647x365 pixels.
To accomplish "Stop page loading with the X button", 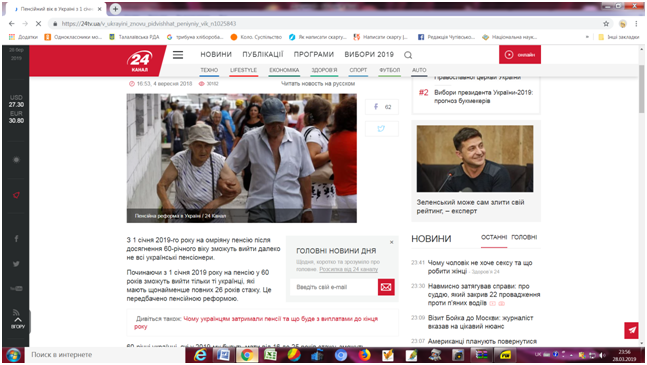I will [x=38, y=24].
